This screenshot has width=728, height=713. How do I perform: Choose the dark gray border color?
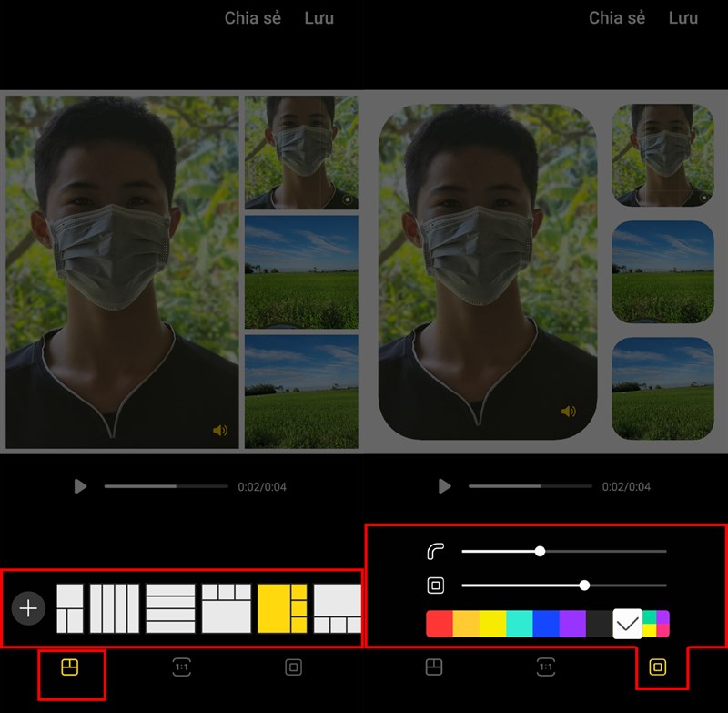click(x=600, y=624)
